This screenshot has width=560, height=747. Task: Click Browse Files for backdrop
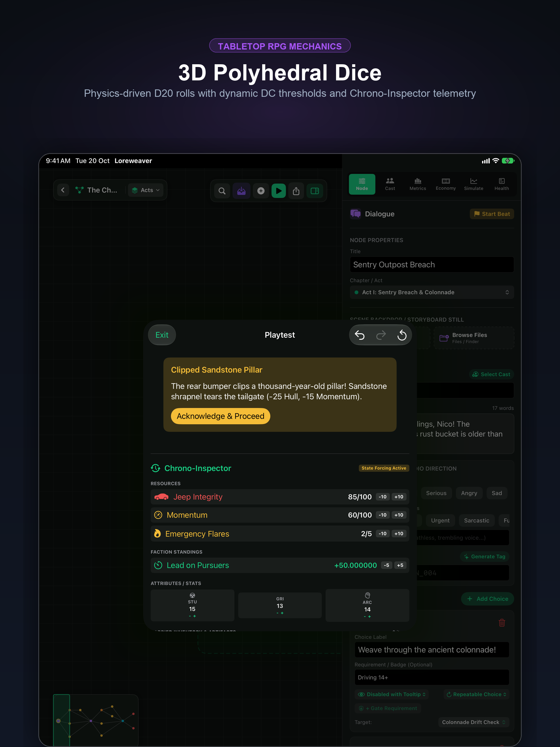tap(474, 338)
